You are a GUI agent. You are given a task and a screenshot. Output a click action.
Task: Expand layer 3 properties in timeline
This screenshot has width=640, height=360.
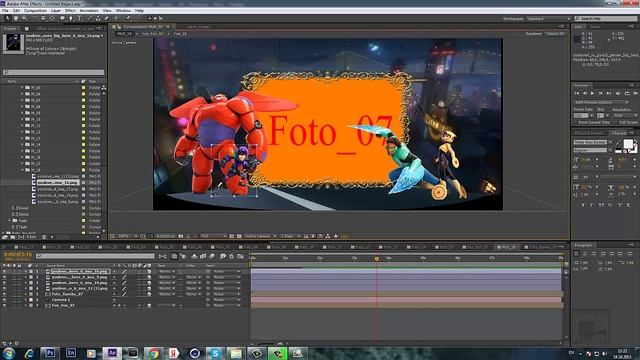[26, 282]
